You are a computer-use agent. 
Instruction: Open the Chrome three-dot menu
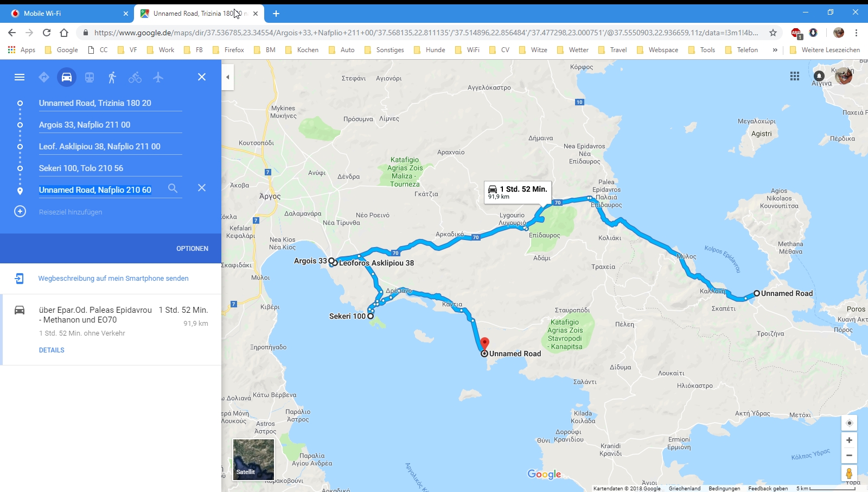[856, 33]
